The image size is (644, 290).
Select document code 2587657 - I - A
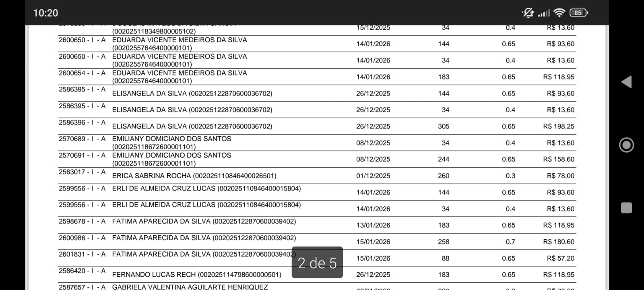point(82,287)
